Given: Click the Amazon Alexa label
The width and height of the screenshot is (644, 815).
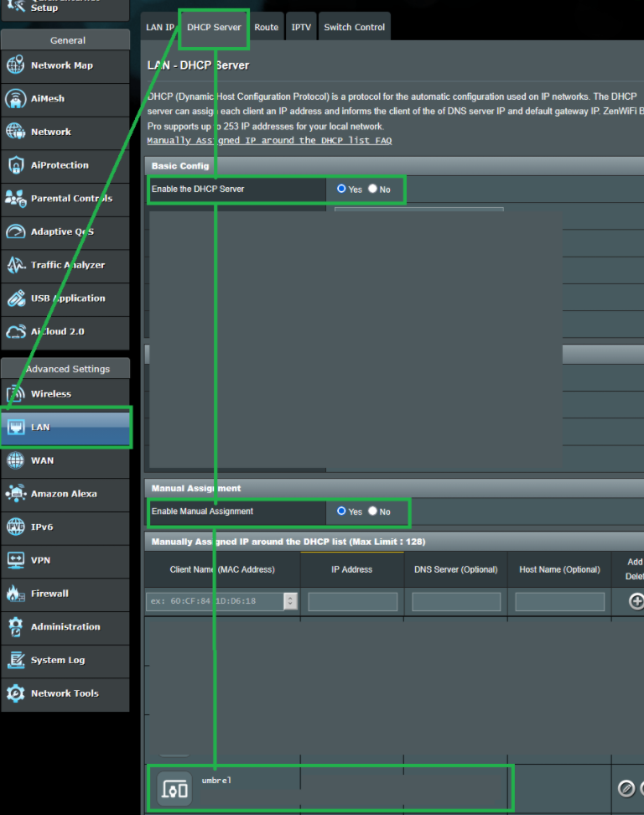Looking at the screenshot, I should tap(64, 493).
